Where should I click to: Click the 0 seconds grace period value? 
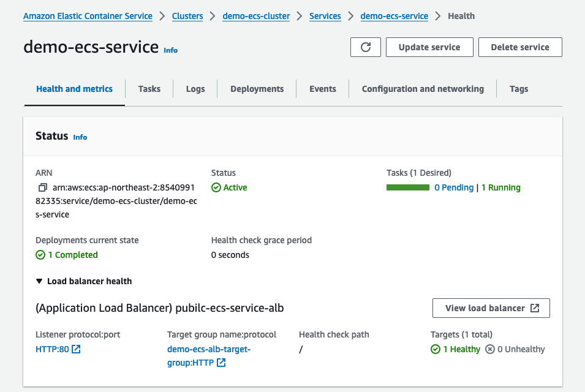pos(230,255)
